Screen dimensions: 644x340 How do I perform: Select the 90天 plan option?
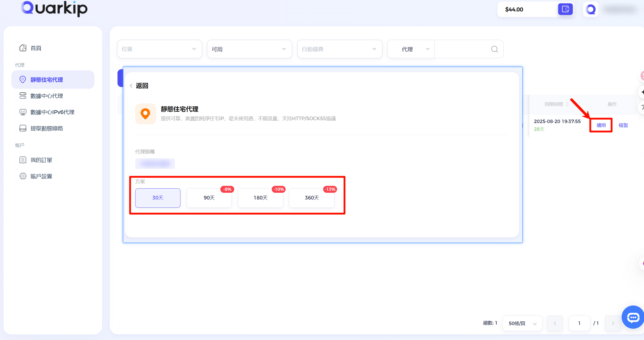[x=209, y=198]
